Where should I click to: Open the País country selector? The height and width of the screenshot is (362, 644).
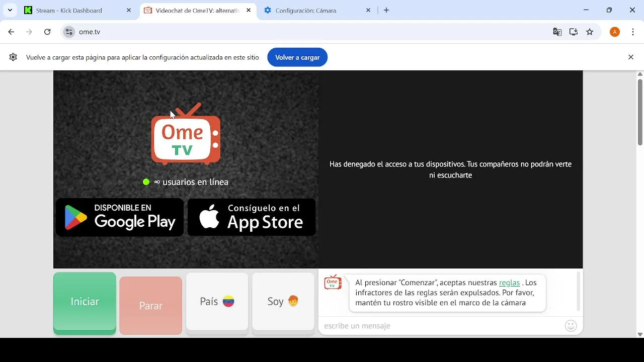point(217,303)
